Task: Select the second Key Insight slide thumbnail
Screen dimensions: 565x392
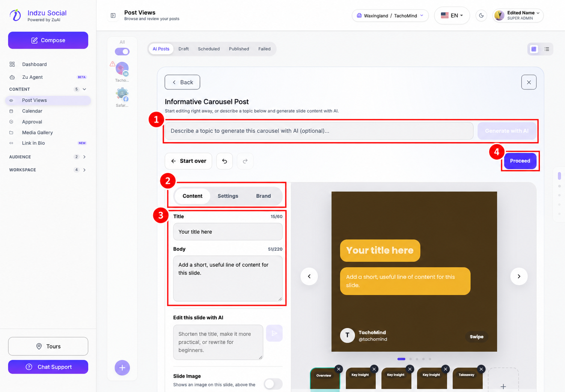Action: tap(396, 379)
